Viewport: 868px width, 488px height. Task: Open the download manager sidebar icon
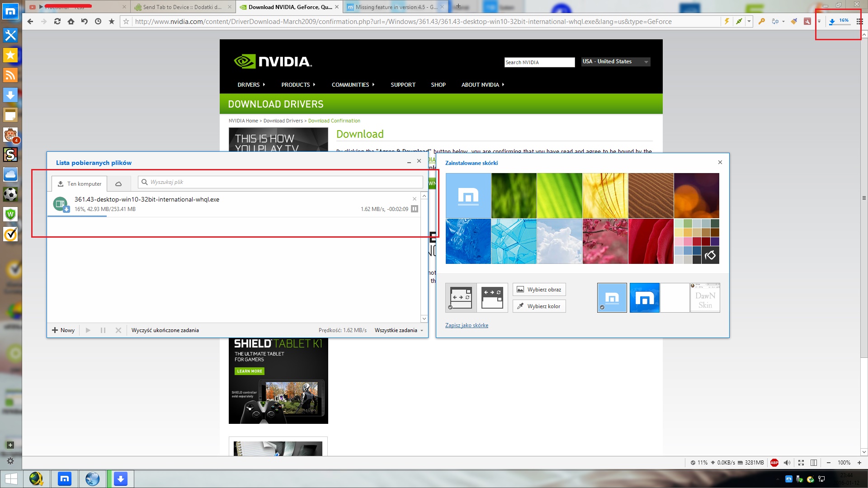click(x=10, y=95)
